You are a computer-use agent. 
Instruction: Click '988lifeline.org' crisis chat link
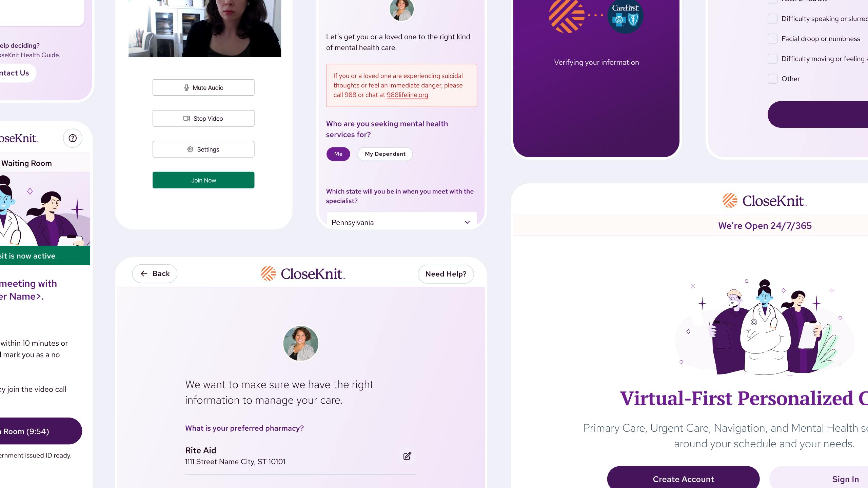pos(407,94)
